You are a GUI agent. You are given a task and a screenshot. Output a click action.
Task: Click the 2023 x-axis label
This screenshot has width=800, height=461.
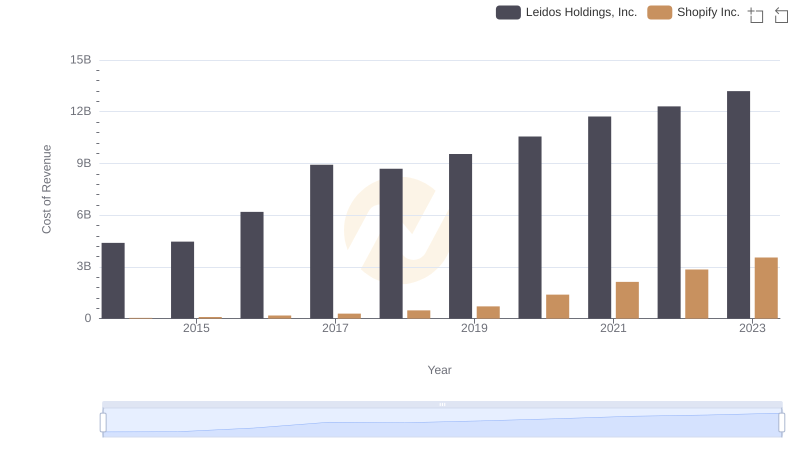753,328
